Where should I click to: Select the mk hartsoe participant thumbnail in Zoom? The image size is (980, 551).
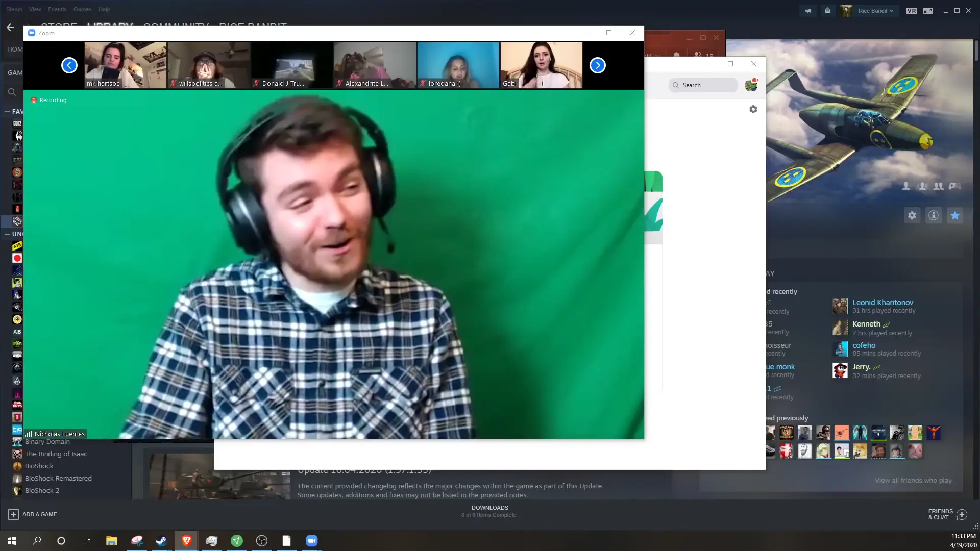(x=125, y=65)
